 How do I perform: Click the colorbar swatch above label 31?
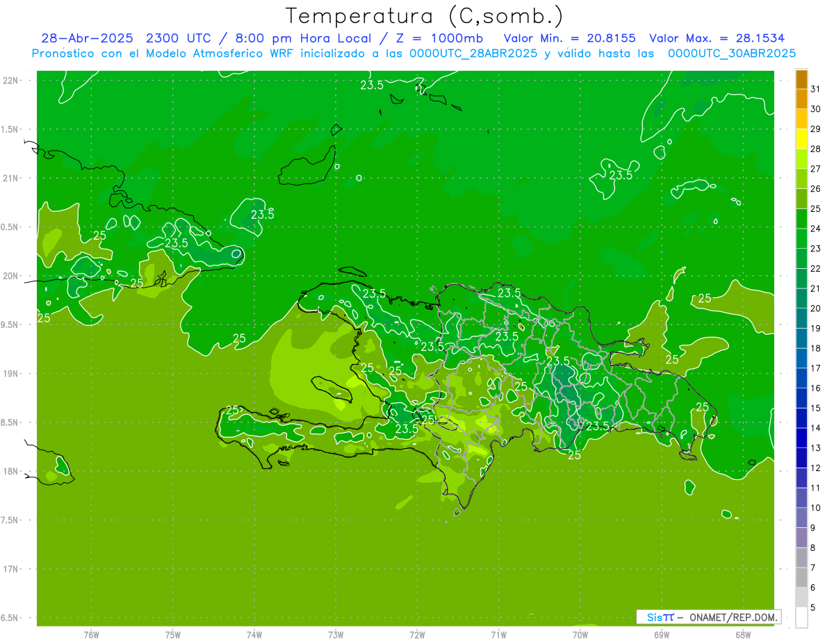pos(801,79)
